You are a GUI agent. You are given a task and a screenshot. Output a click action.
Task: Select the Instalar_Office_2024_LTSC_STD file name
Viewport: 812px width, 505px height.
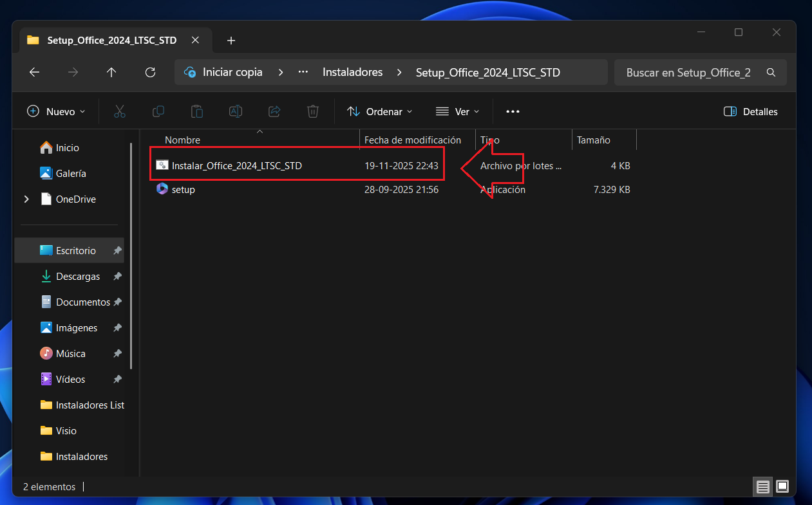click(237, 166)
